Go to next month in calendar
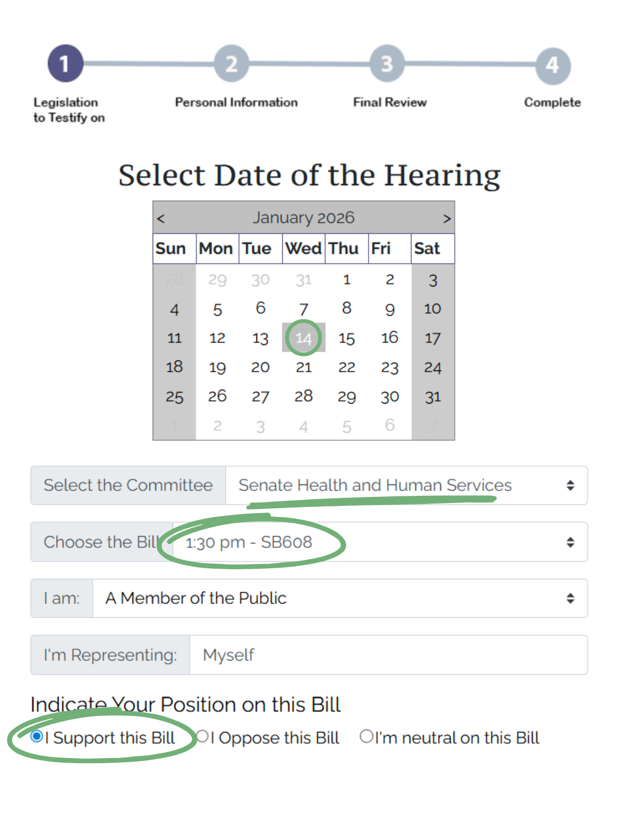626x840 pixels. (446, 218)
